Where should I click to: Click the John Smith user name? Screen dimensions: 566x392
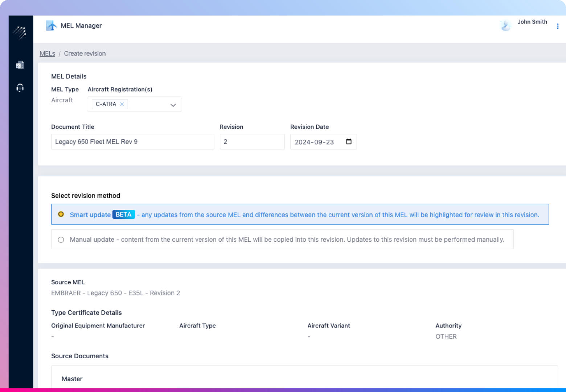coord(532,22)
